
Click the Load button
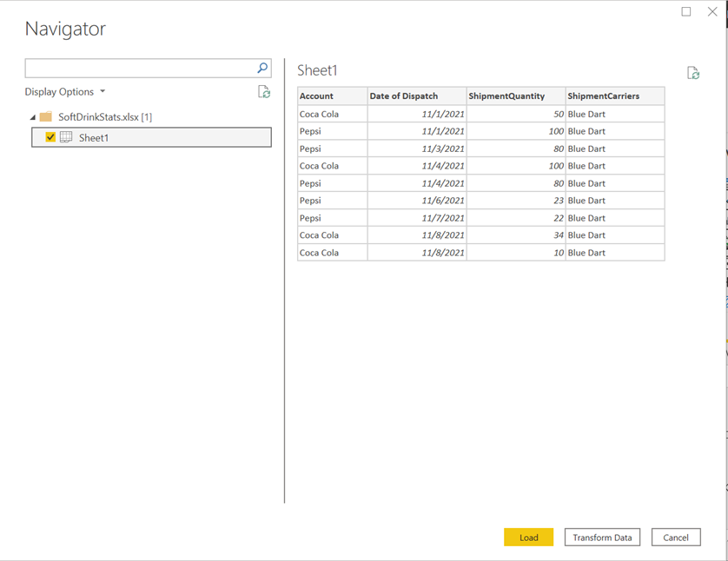[x=528, y=537]
